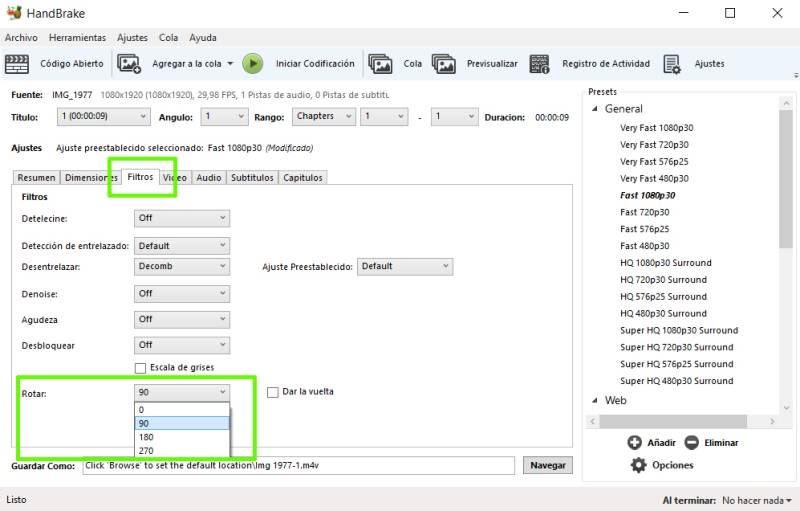
Task: Collapse the General presets group
Action: tap(595, 109)
